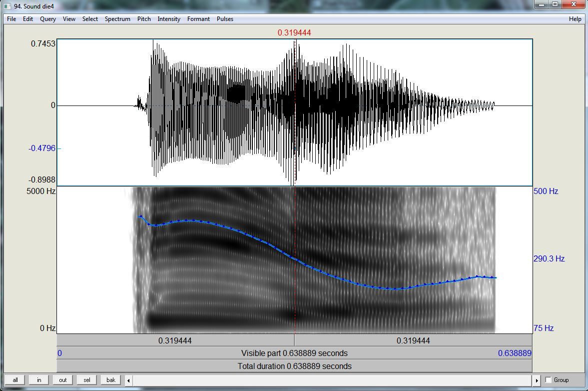
Task: Click the 75 Hz pitch floor label
Action: pyautogui.click(x=544, y=328)
